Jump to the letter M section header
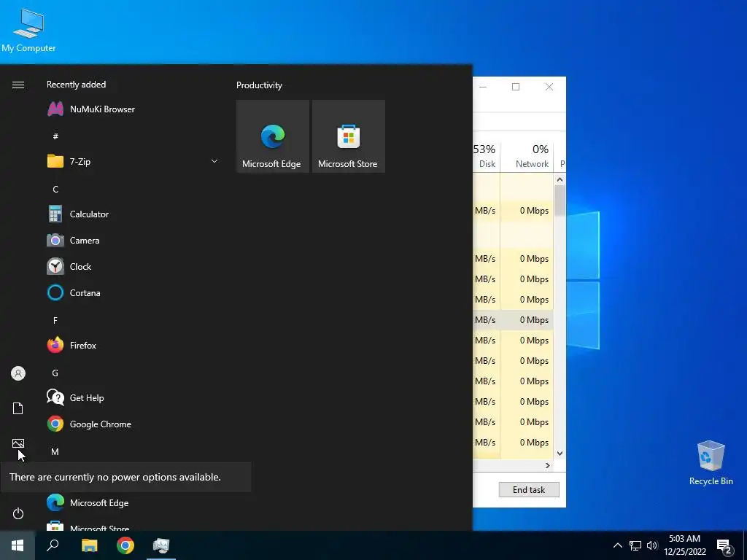The image size is (747, 560). [55, 452]
